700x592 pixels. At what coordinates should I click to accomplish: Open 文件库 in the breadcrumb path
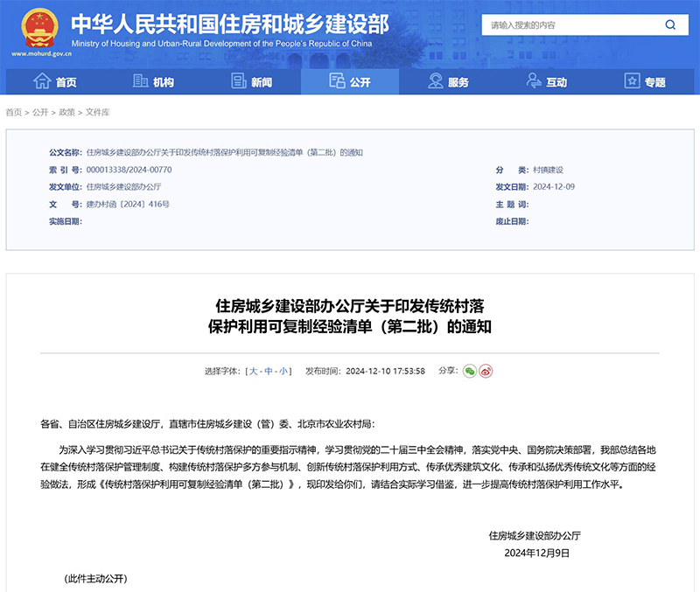point(98,113)
